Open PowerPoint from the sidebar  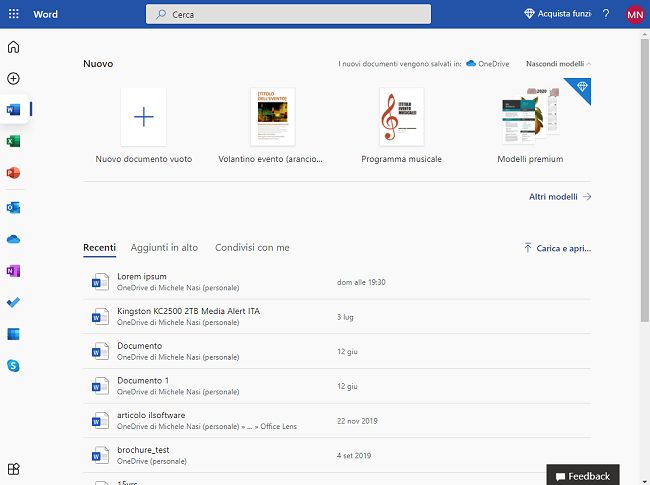tap(13, 173)
